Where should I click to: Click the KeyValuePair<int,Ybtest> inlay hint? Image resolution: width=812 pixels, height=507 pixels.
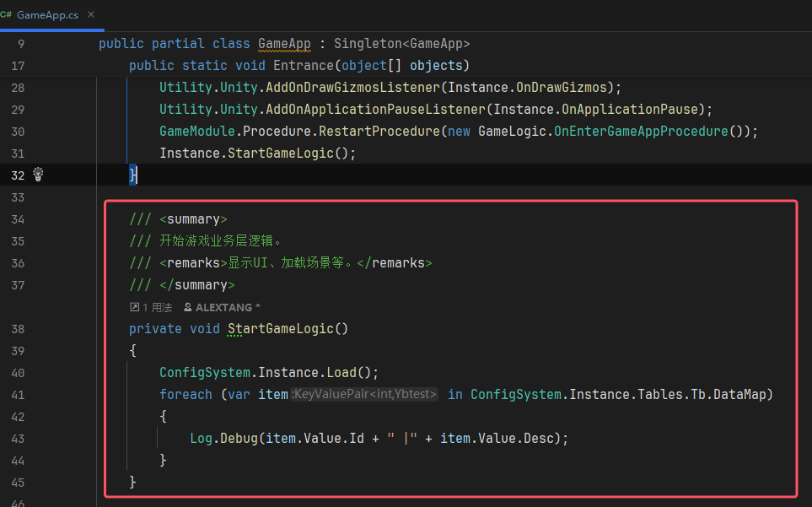(364, 394)
